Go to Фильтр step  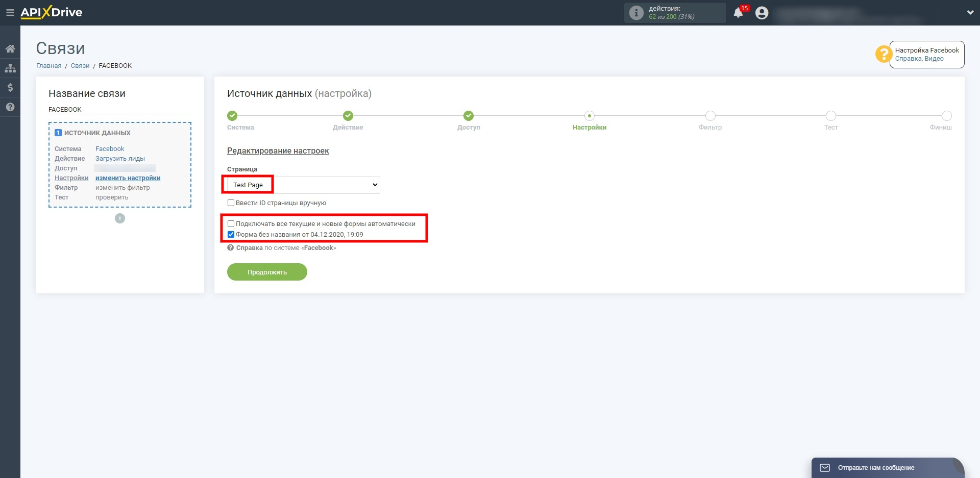pos(710,116)
